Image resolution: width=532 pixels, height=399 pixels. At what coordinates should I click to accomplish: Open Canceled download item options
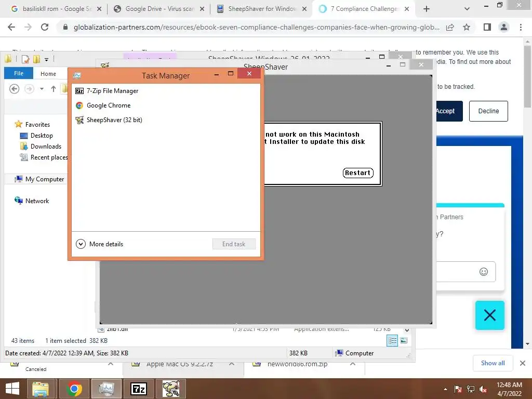pyautogui.click(x=110, y=364)
